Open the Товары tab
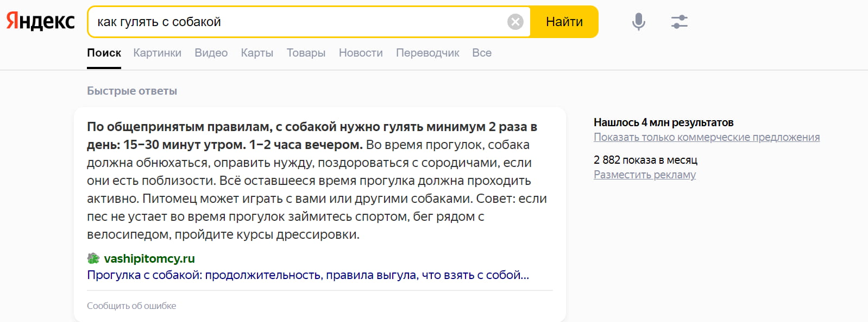The height and width of the screenshot is (322, 868). click(306, 53)
